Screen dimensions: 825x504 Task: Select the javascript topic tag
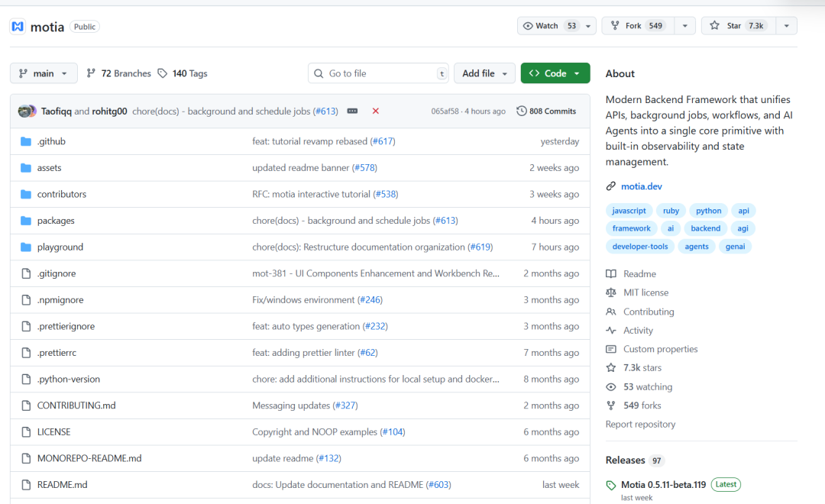[629, 211]
